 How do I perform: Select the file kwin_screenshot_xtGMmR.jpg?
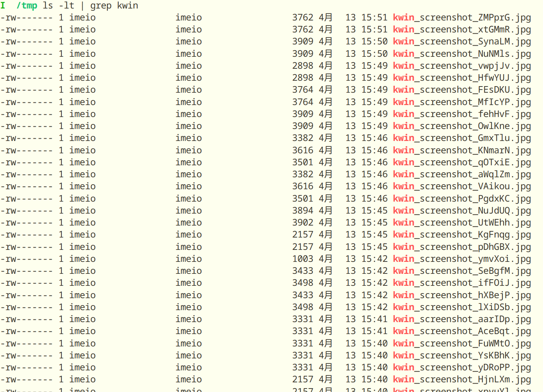pos(462,30)
